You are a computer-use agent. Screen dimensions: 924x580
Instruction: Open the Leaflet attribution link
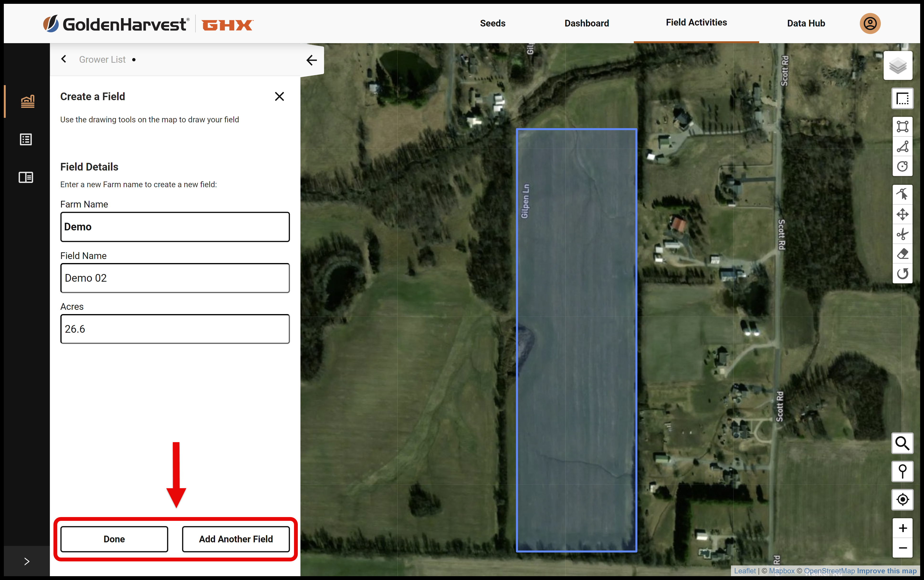[744, 571]
